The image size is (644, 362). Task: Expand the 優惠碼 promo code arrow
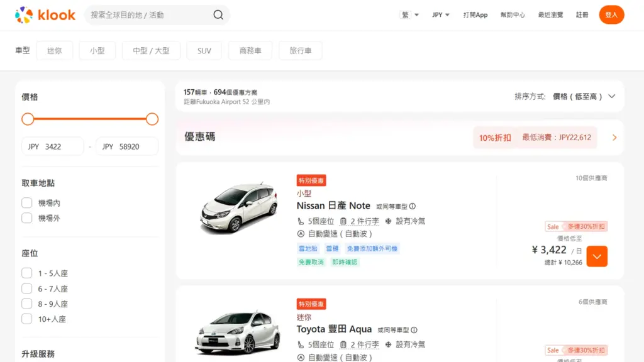pyautogui.click(x=614, y=138)
